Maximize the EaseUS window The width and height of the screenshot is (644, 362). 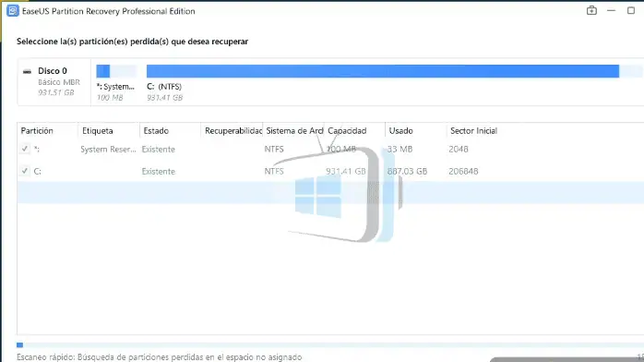point(631,11)
